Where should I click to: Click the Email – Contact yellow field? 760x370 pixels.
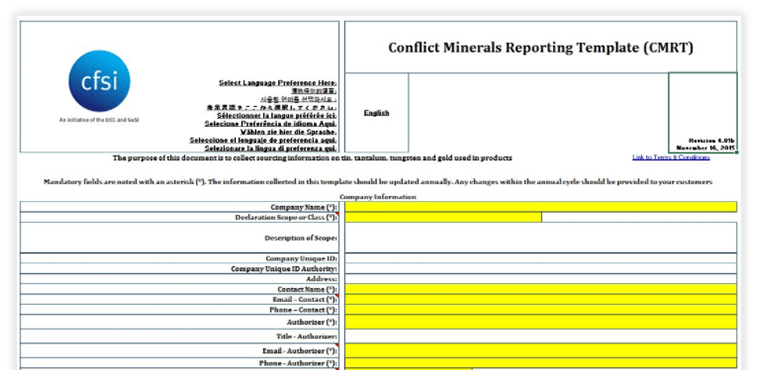(541, 299)
